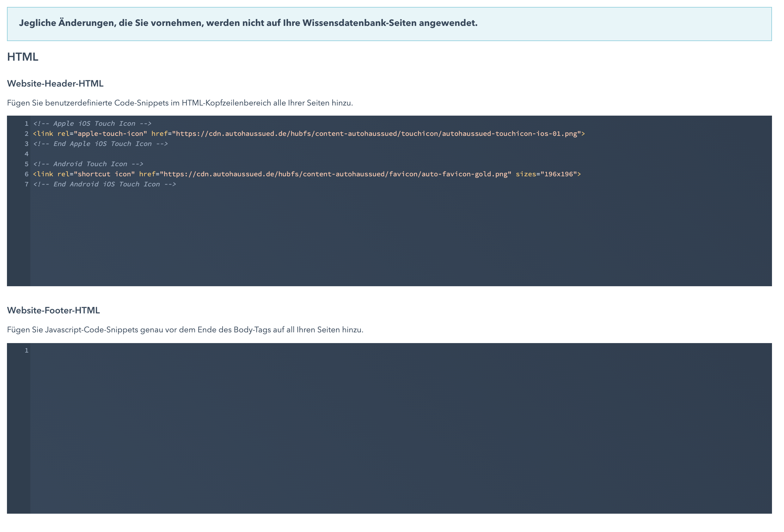Click the HTML page heading

pos(22,57)
